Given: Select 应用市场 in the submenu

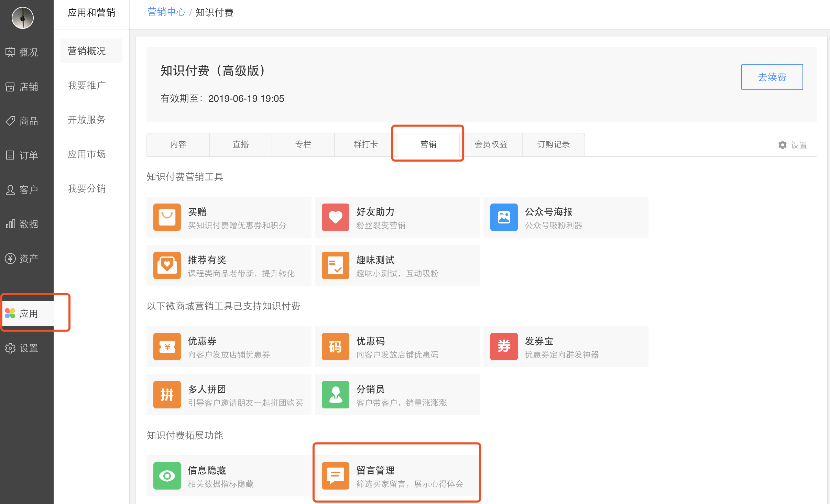Looking at the screenshot, I should pos(87,154).
